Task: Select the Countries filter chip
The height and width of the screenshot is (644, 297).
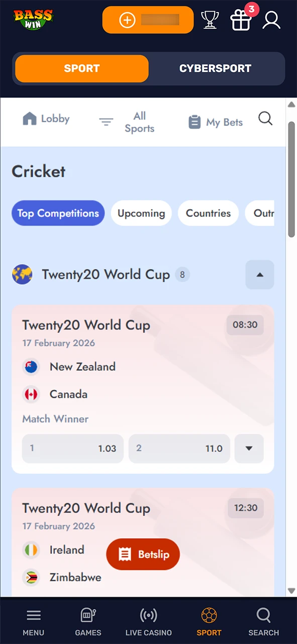Action: pos(208,213)
